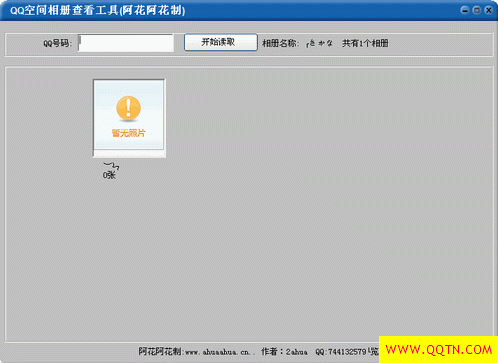Click the 0张 photo count label
Image resolution: width=498 pixels, height=363 pixels.
click(109, 175)
